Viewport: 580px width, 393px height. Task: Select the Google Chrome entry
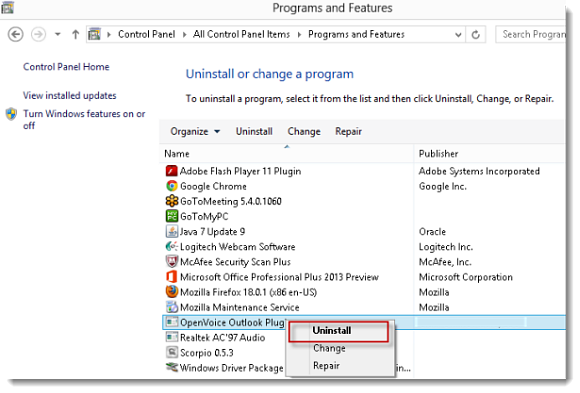pos(213,186)
